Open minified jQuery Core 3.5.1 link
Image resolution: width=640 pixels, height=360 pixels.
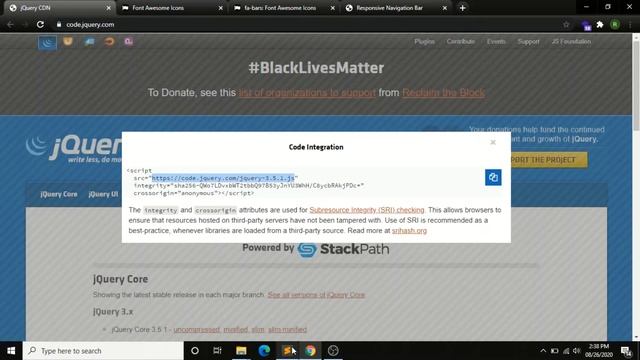click(x=236, y=329)
